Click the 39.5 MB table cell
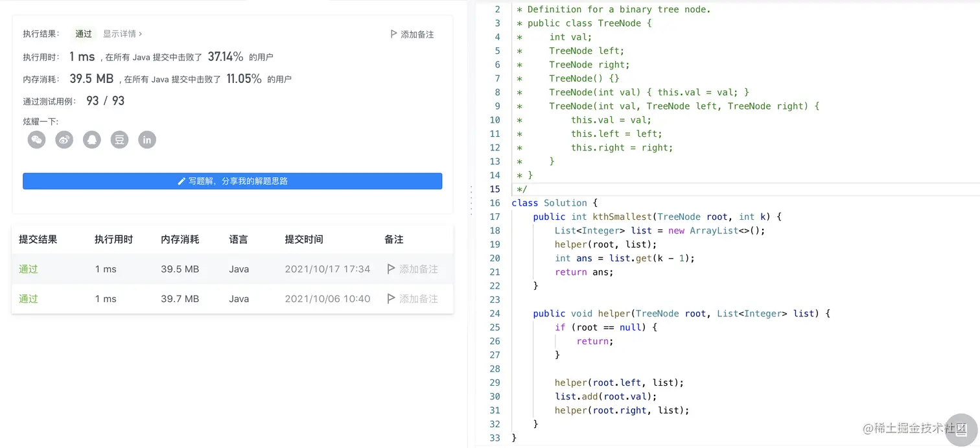The image size is (980, 448). [180, 269]
